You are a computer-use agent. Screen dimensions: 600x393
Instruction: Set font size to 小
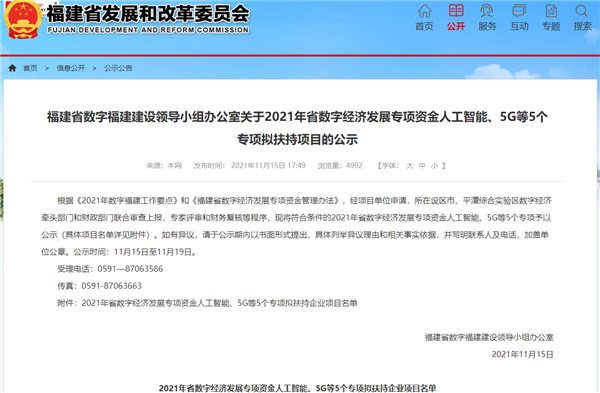pos(434,166)
